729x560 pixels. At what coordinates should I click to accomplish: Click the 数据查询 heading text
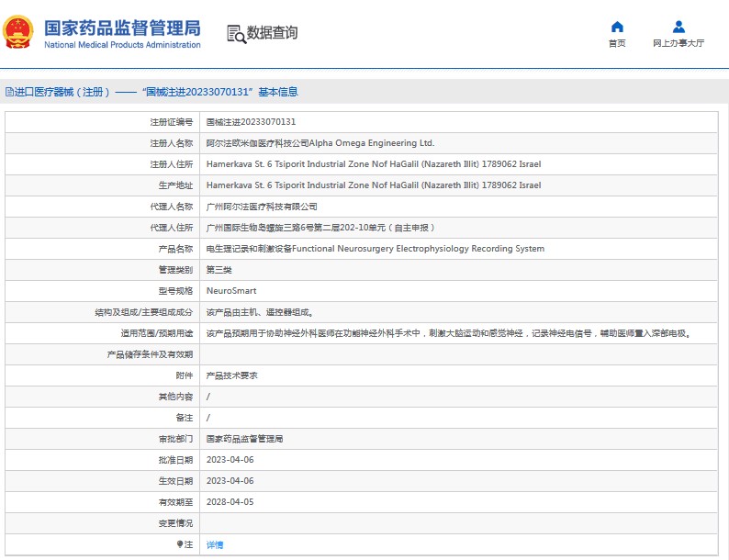[272, 33]
